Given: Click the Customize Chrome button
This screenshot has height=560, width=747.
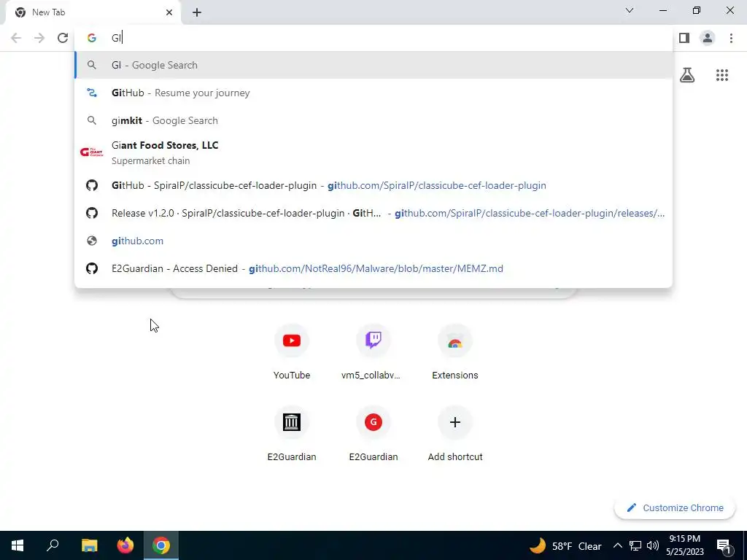Looking at the screenshot, I should pos(675,508).
